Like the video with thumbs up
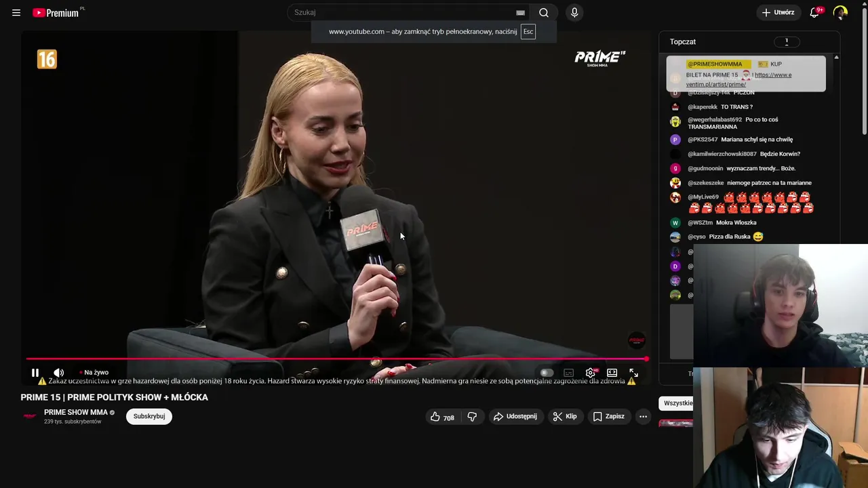Viewport: 868px width, 488px height. pos(442,417)
